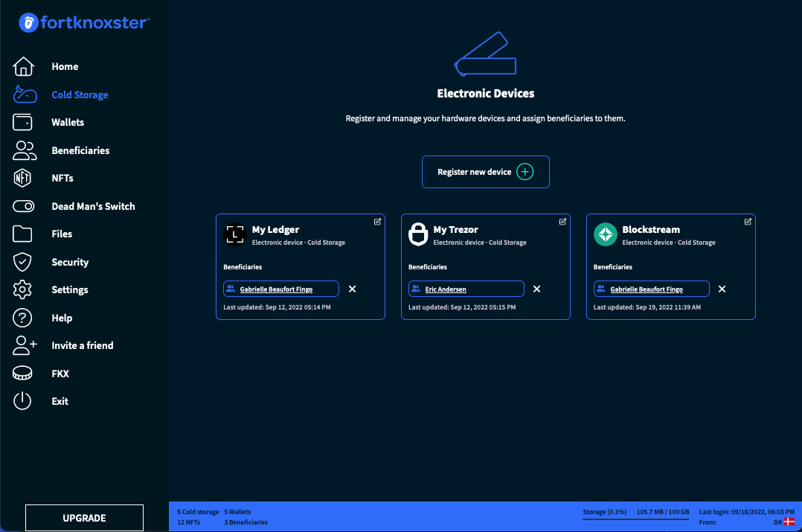Open Security from sidebar label
The image size is (802, 532).
[x=70, y=262]
